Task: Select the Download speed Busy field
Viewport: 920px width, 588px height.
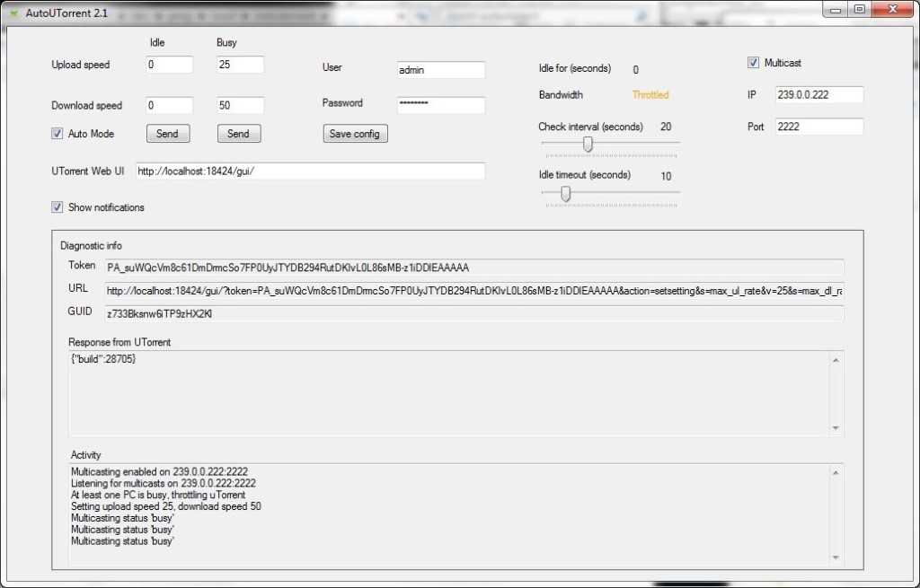Action: (x=239, y=104)
